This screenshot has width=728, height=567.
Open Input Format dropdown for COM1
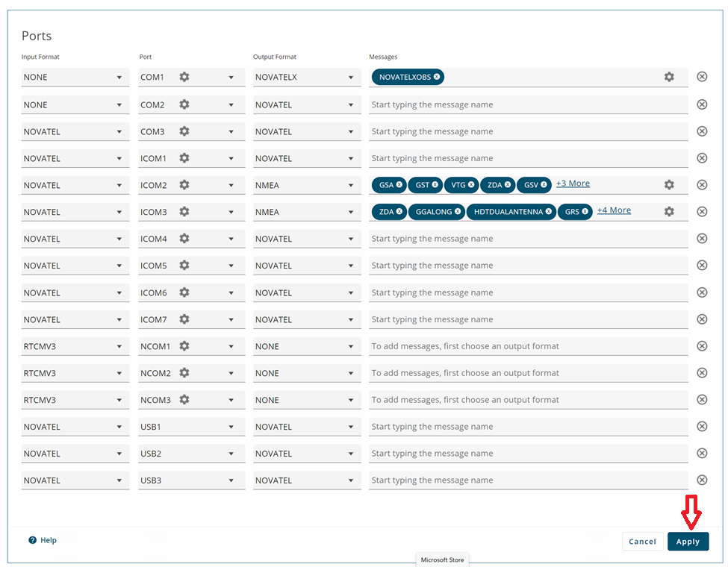click(75, 77)
